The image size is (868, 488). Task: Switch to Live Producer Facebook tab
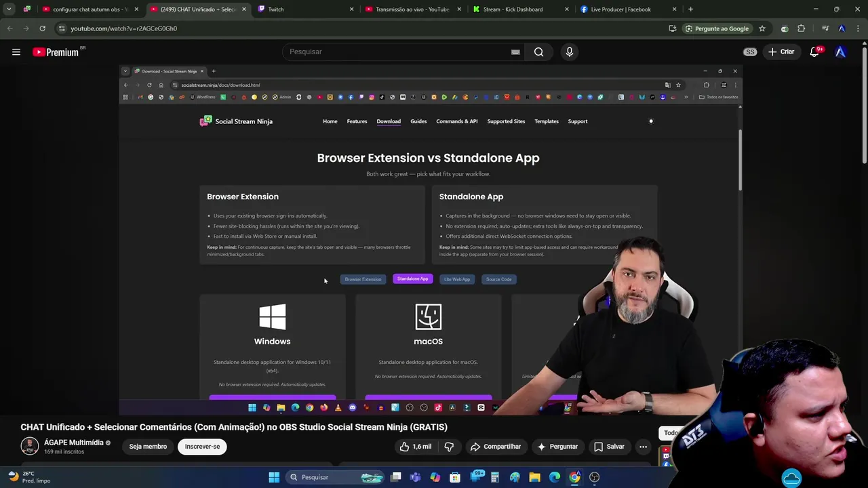pyautogui.click(x=628, y=9)
